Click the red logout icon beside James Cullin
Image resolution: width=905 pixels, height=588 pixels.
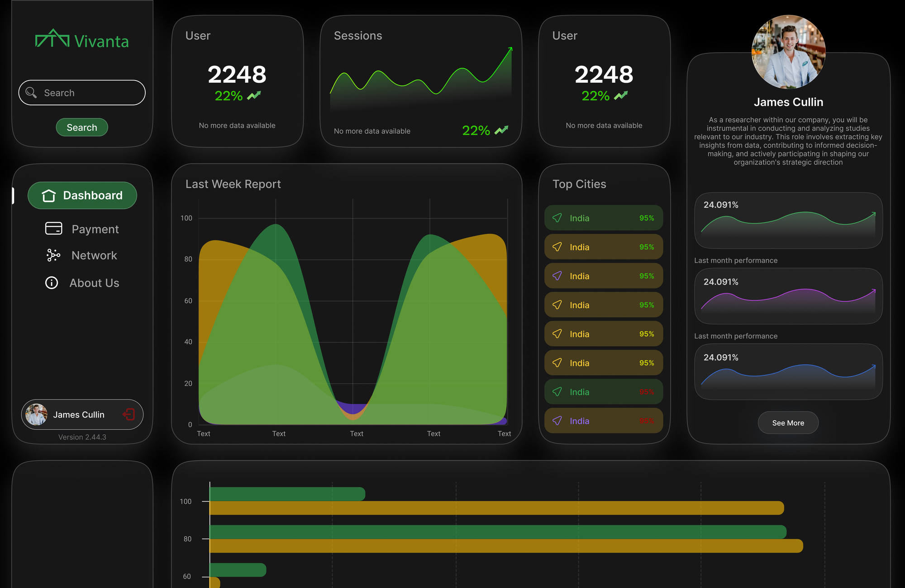[x=129, y=414]
